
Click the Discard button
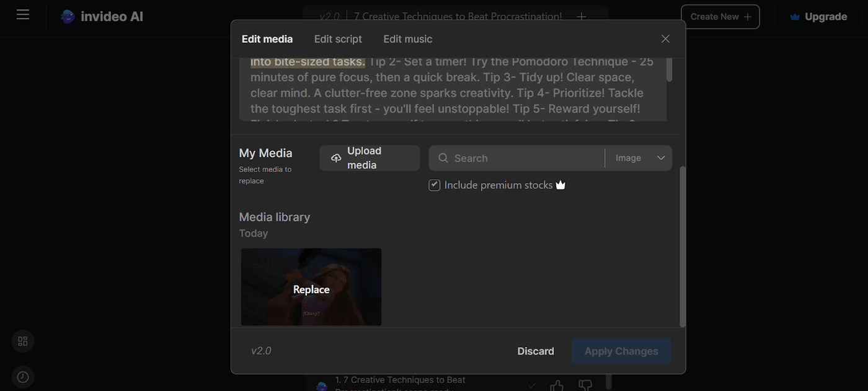coord(535,351)
